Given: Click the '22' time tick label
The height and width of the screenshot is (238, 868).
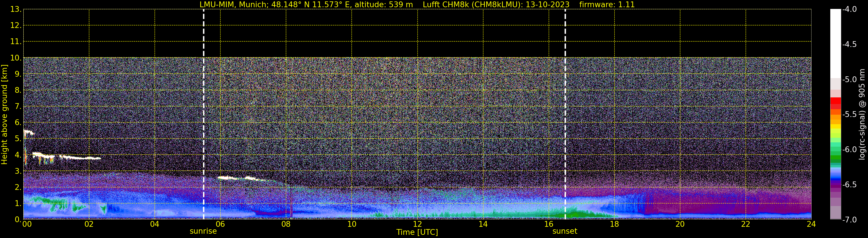Looking at the screenshot, I should (x=746, y=224).
